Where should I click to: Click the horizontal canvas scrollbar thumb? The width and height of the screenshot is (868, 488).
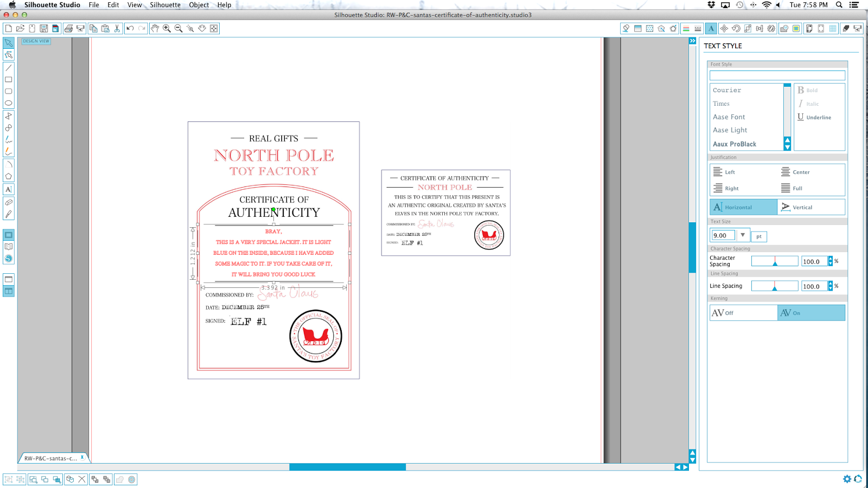click(347, 467)
